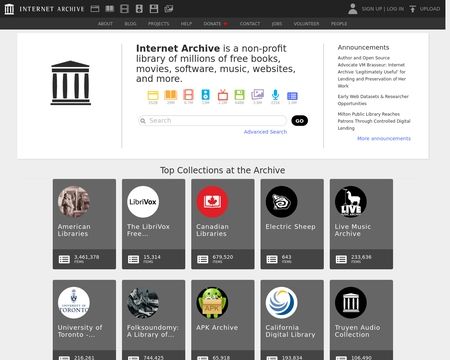Click 'APK Archive' card title

[x=217, y=328]
